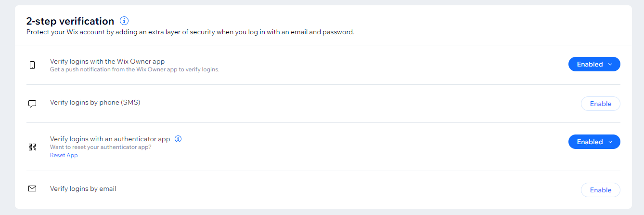Click the SMS speech bubble icon

click(32, 104)
